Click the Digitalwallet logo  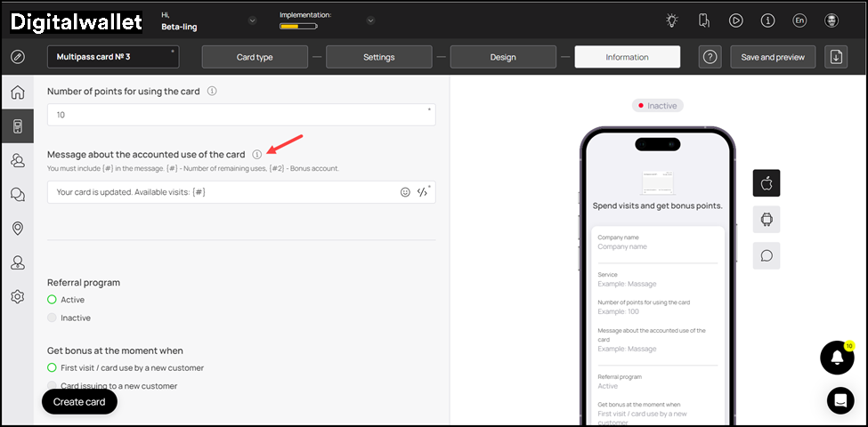point(77,21)
